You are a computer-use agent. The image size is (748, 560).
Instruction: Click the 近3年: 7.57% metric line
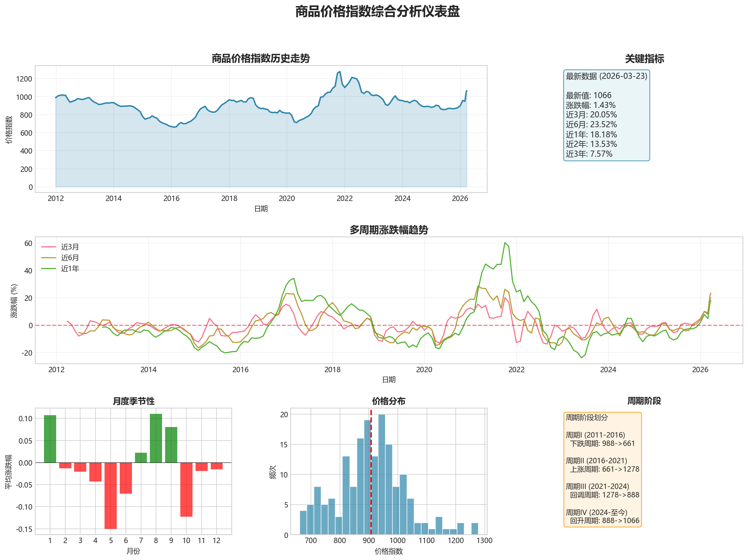pos(589,154)
